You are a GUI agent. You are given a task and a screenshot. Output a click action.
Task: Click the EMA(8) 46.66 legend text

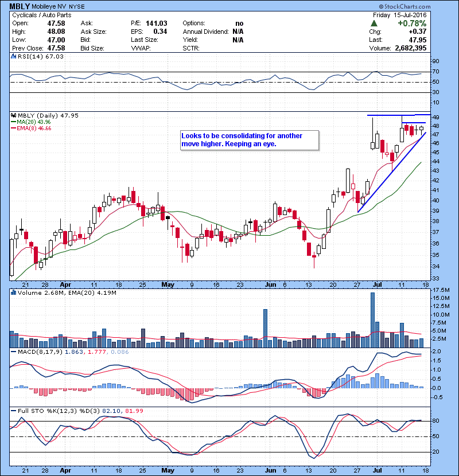click(34, 128)
